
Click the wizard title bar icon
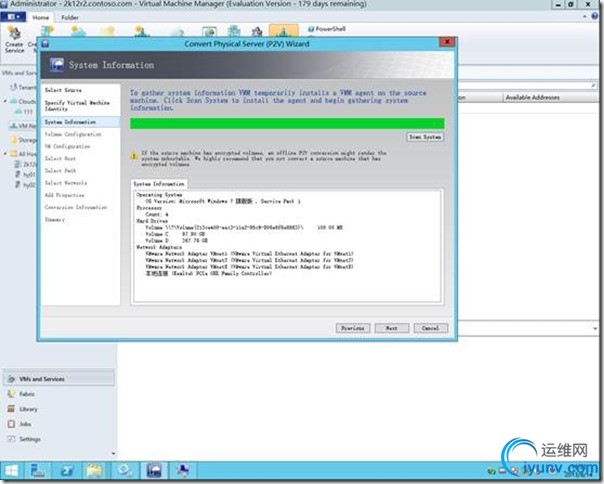tap(45, 44)
